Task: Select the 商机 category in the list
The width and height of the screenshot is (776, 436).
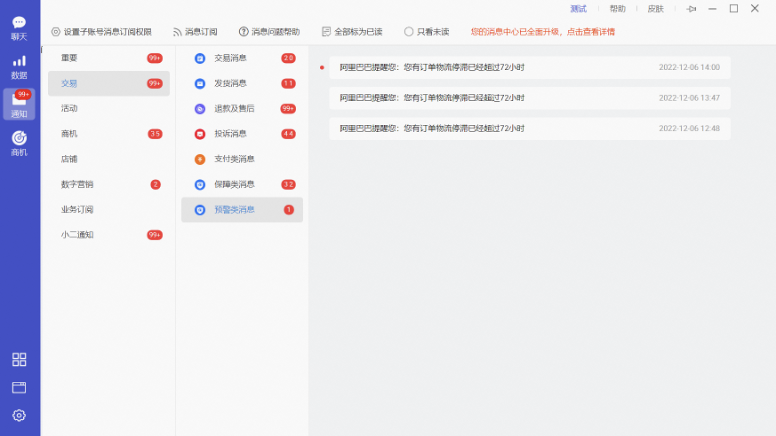Action: tap(109, 134)
